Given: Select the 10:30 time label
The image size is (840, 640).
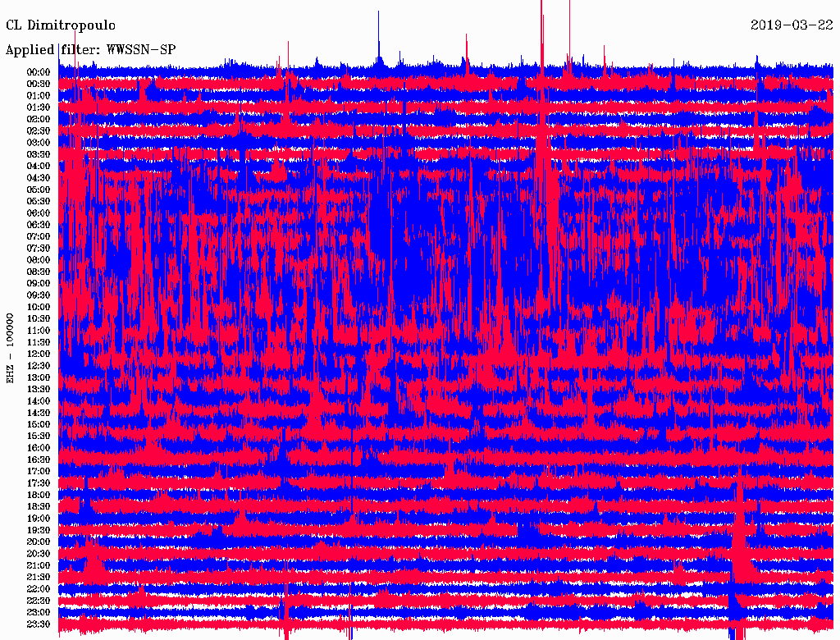Looking at the screenshot, I should (x=39, y=318).
